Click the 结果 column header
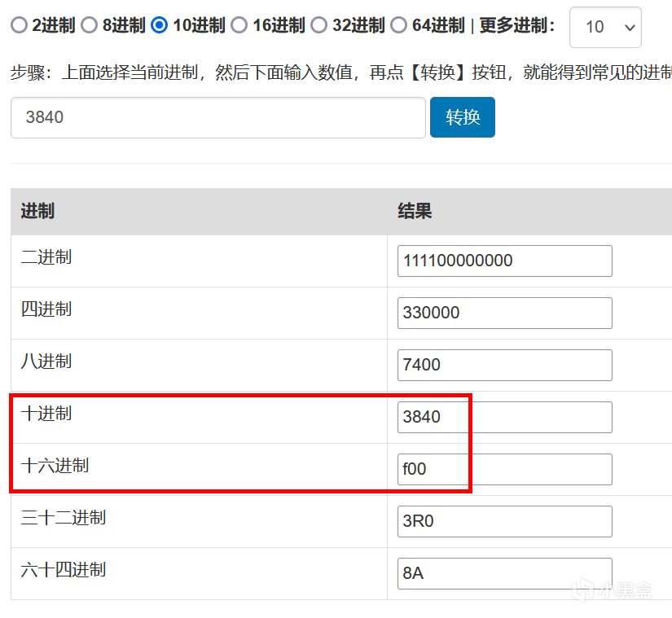This screenshot has height=618, width=672. 415,212
